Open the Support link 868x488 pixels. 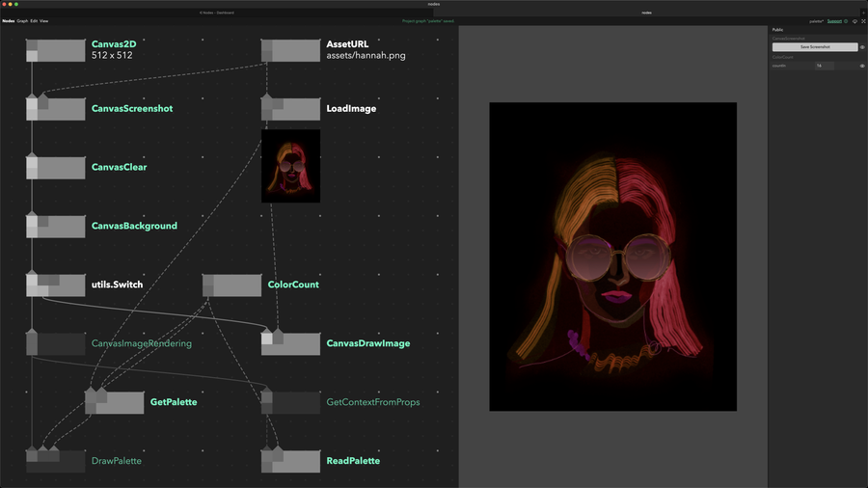pyautogui.click(x=834, y=20)
